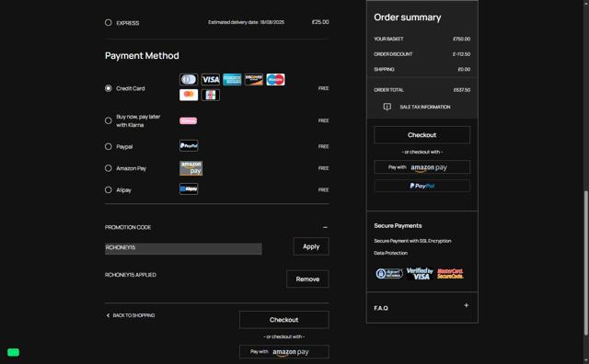
Task: Expand the F.A.Q section
Action: 466,305
